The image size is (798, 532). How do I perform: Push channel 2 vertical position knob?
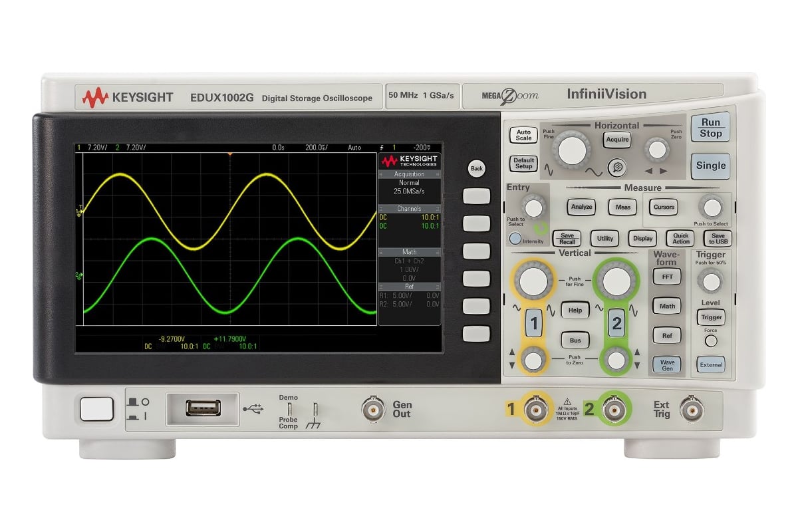[x=618, y=360]
